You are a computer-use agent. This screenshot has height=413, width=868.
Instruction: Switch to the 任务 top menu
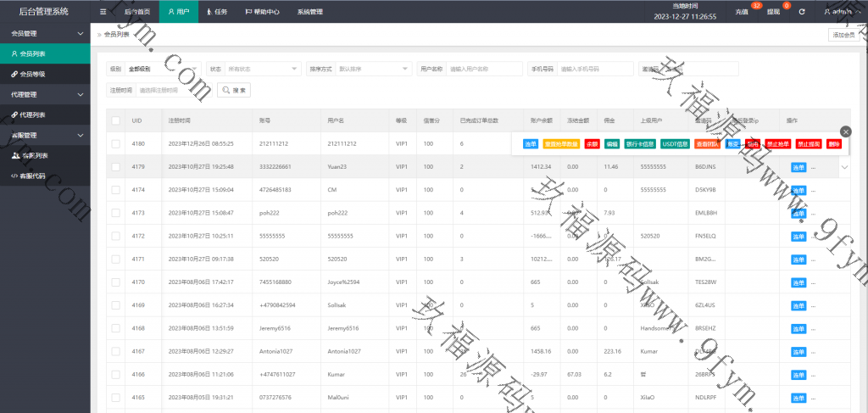[x=216, y=12]
